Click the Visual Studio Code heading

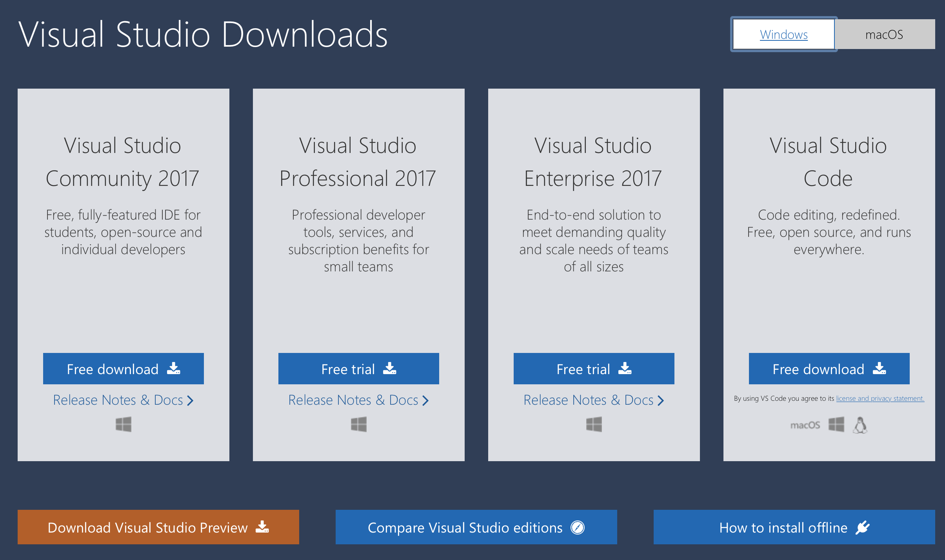[x=829, y=162]
